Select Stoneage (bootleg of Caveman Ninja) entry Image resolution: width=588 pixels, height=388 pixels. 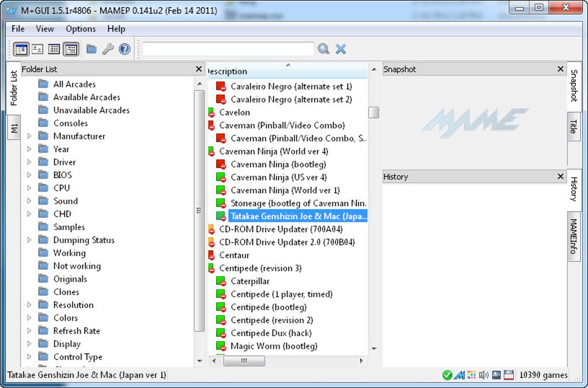point(299,203)
